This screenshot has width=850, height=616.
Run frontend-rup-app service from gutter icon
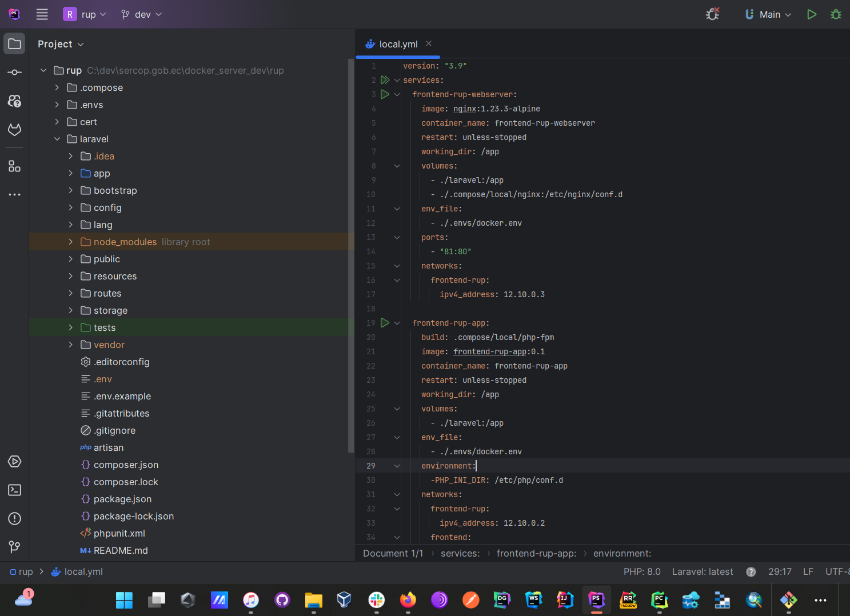coord(385,323)
